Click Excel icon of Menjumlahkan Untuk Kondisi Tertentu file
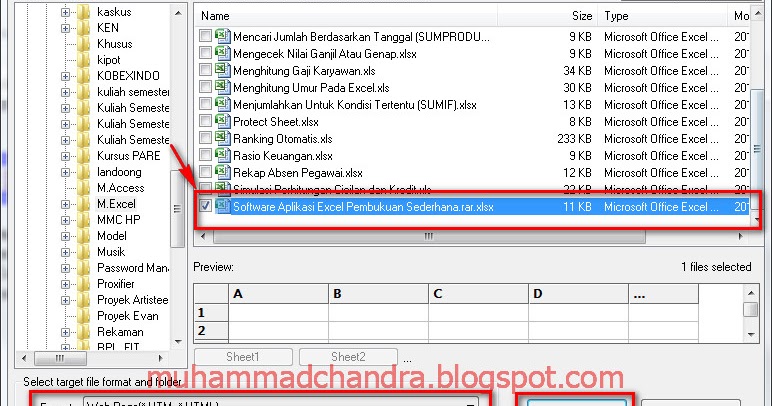772x406 pixels. click(x=223, y=104)
